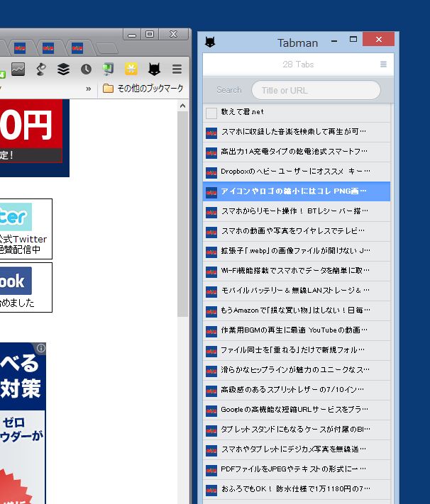Image resolution: width=430 pixels, height=504 pixels.
Task: Select the もうAmazonで tab entry
Action: coord(297,310)
